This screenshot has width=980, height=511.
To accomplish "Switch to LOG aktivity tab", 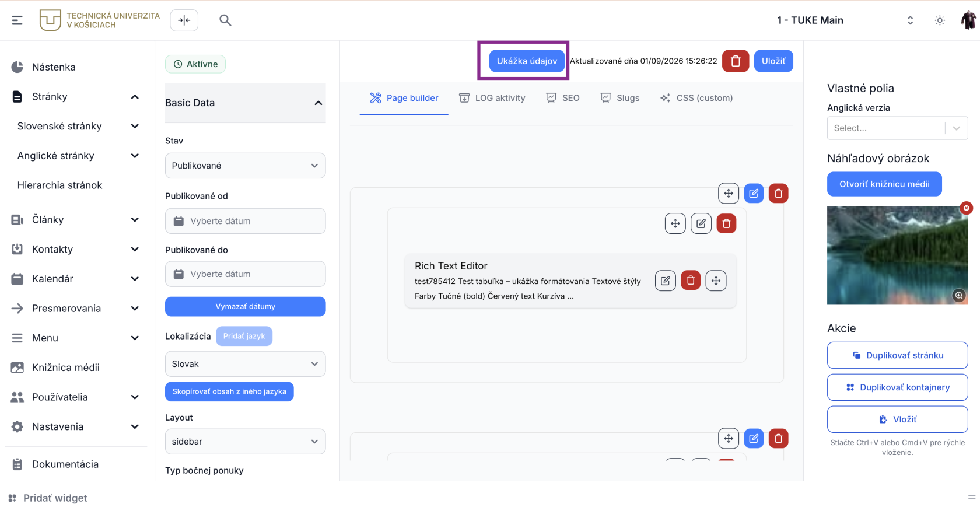I will 492,98.
